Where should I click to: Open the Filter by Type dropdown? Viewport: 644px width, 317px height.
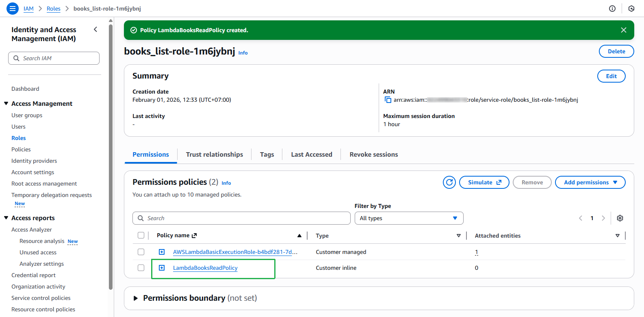409,218
